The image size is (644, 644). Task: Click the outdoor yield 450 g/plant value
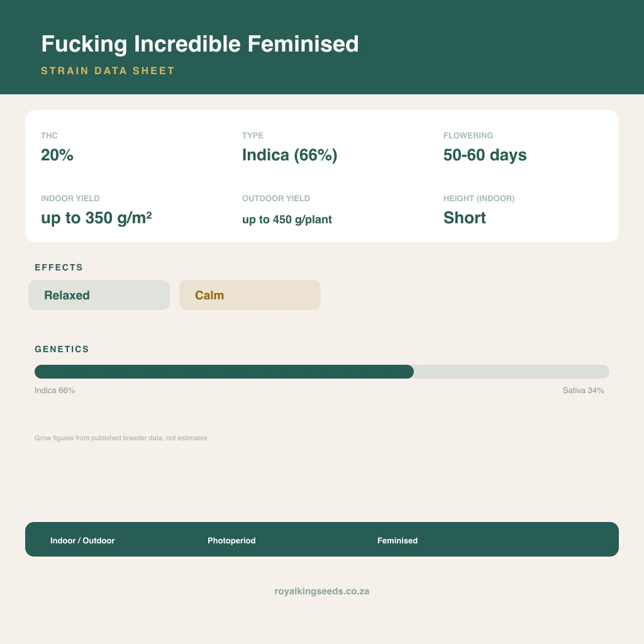(287, 219)
